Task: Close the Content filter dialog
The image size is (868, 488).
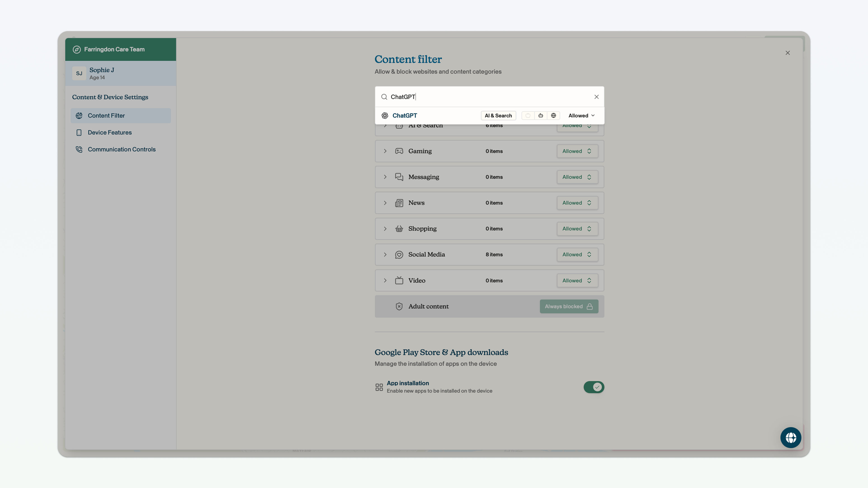Action: pyautogui.click(x=788, y=53)
